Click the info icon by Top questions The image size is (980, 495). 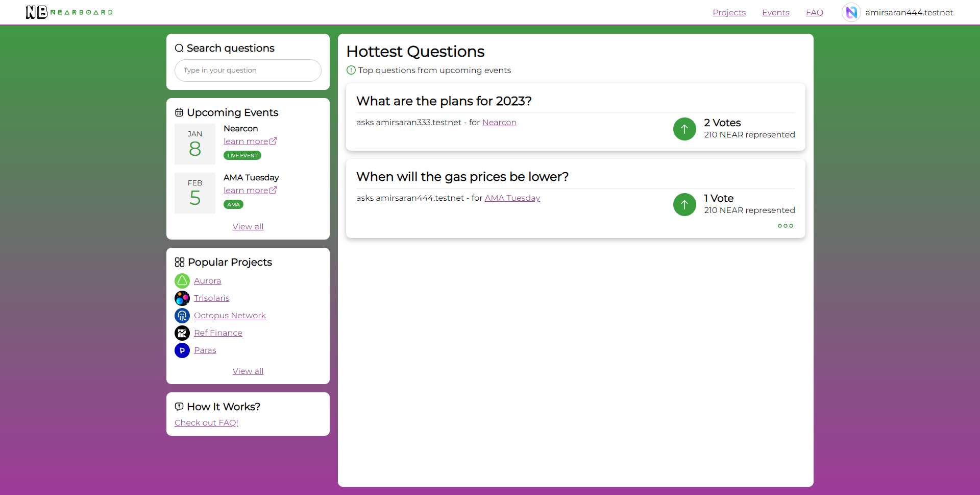(x=351, y=70)
